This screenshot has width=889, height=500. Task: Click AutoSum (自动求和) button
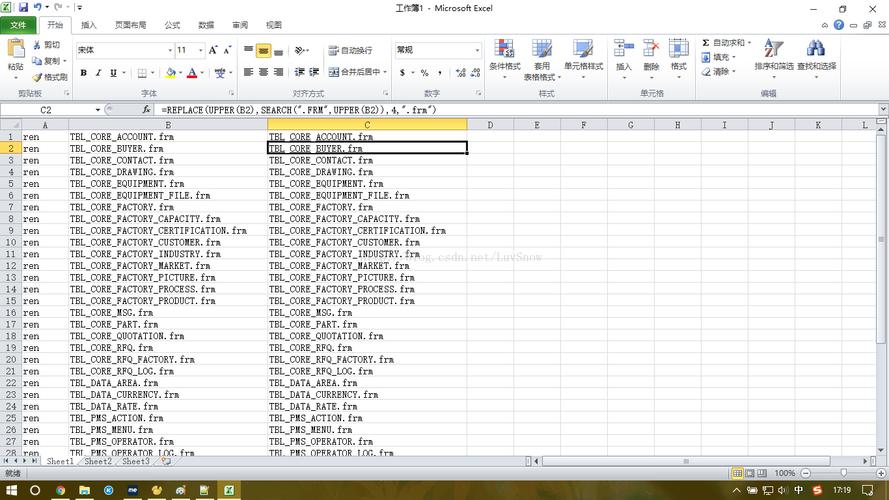[x=723, y=43]
